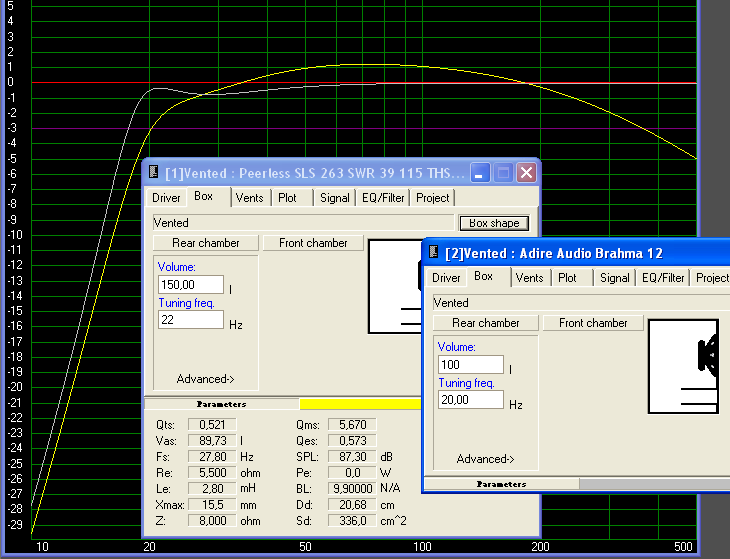Click Dd value 20,68
Image resolution: width=730 pixels, height=559 pixels.
point(352,505)
